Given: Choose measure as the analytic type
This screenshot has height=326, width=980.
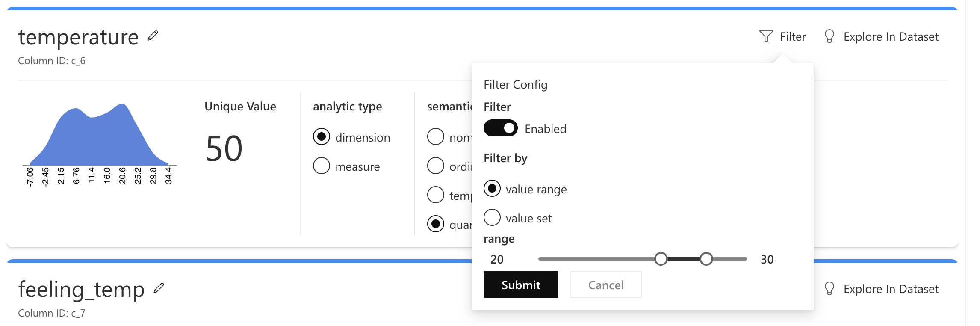Looking at the screenshot, I should coord(322,166).
